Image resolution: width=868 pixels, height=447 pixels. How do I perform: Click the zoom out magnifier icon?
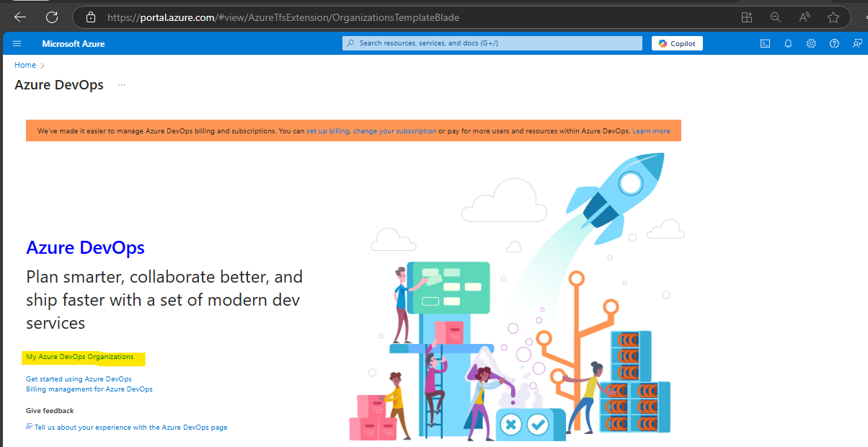coord(776,17)
